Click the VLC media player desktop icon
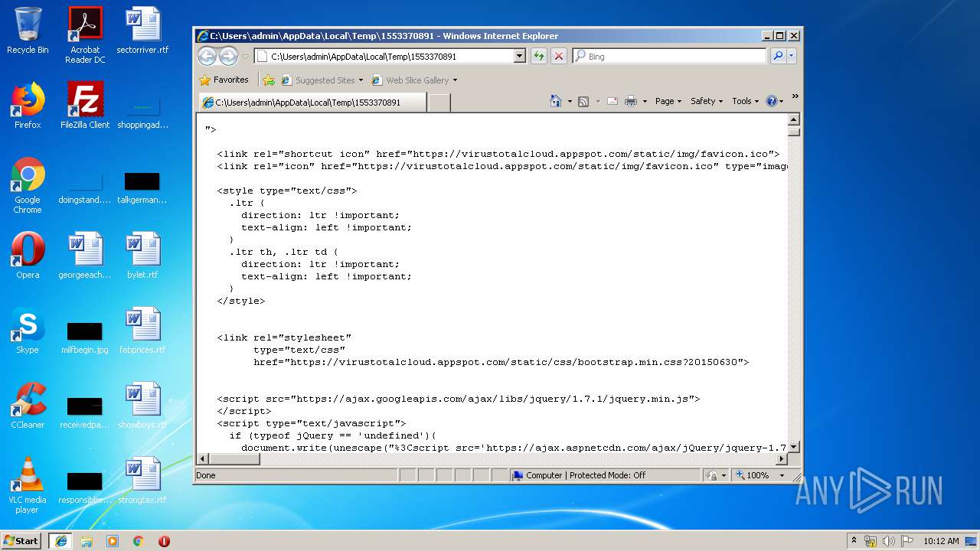The height and width of the screenshot is (551, 980). click(28, 485)
